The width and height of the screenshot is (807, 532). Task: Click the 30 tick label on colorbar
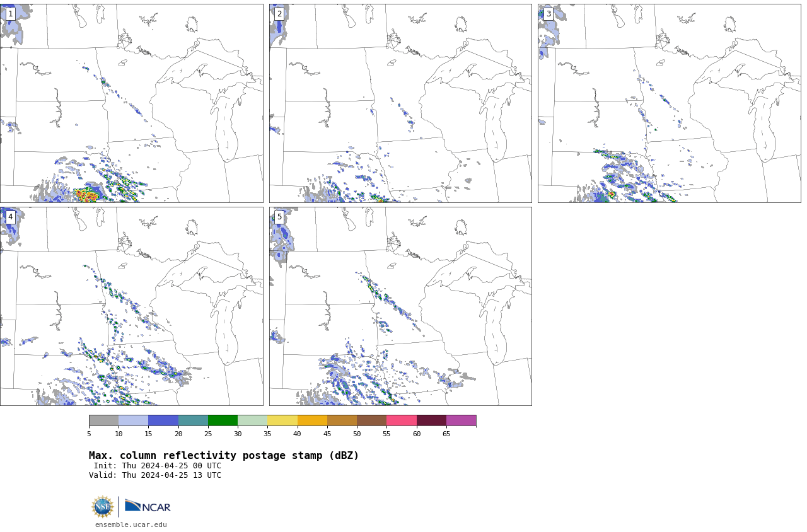point(238,434)
